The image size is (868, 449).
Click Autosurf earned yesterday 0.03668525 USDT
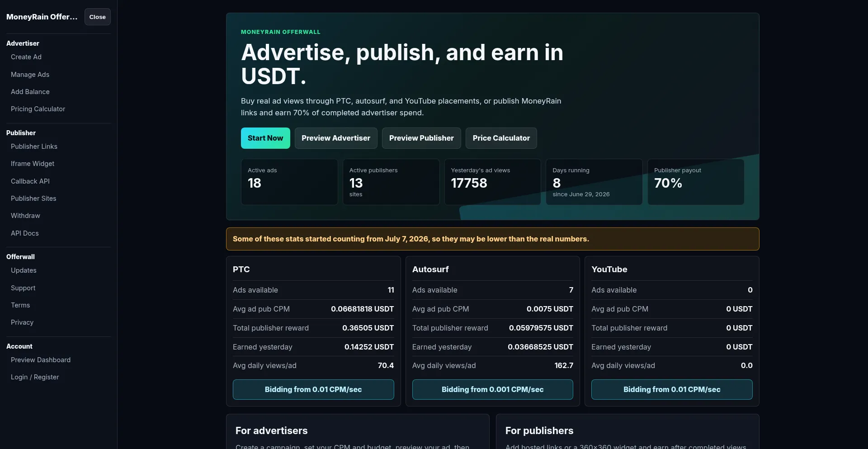540,347
